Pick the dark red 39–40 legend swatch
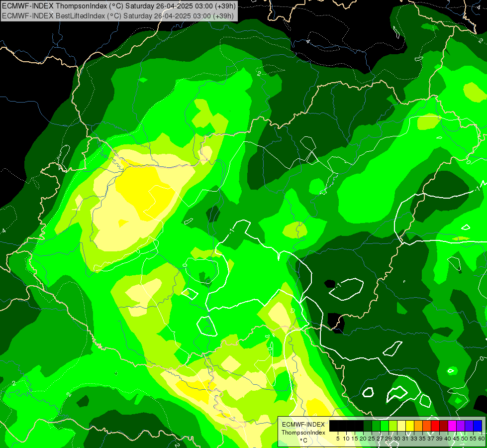This screenshot has height=448, width=487. [444, 426]
